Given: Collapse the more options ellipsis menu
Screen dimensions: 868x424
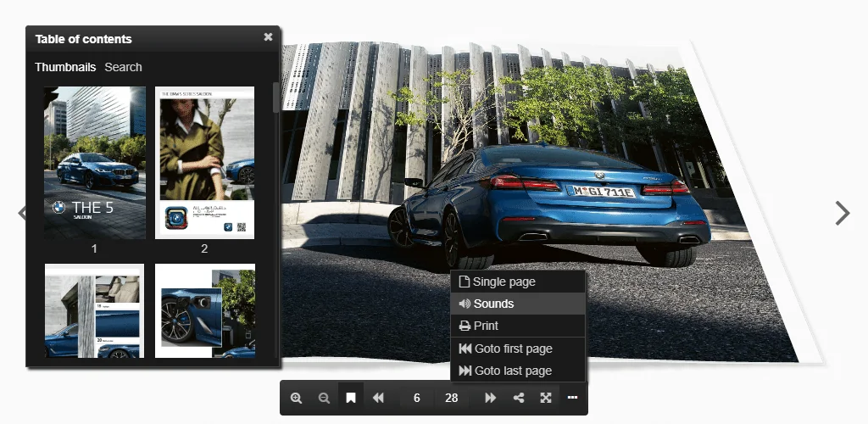Looking at the screenshot, I should [x=572, y=398].
